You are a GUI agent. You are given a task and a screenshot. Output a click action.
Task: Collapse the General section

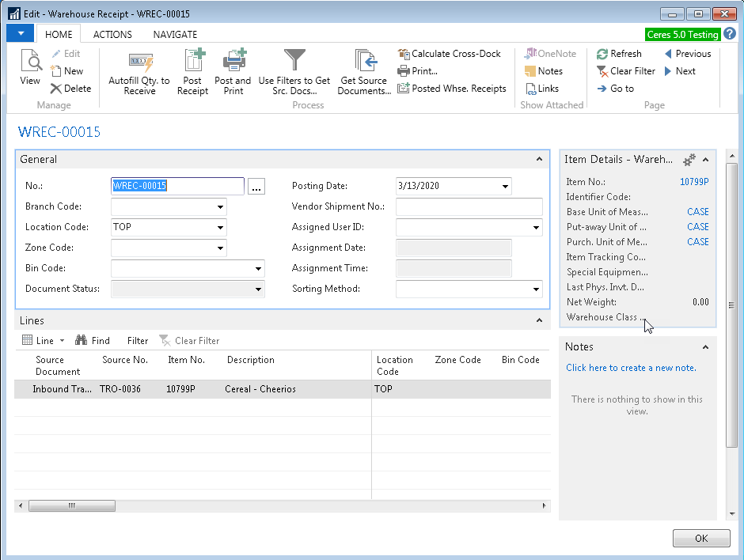[540, 160]
